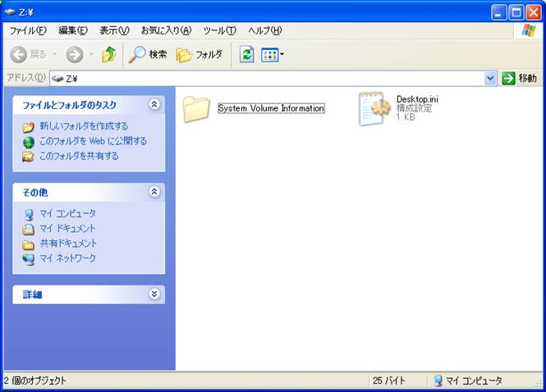
Task: Click the shared documents folder icon
Action: click(28, 245)
